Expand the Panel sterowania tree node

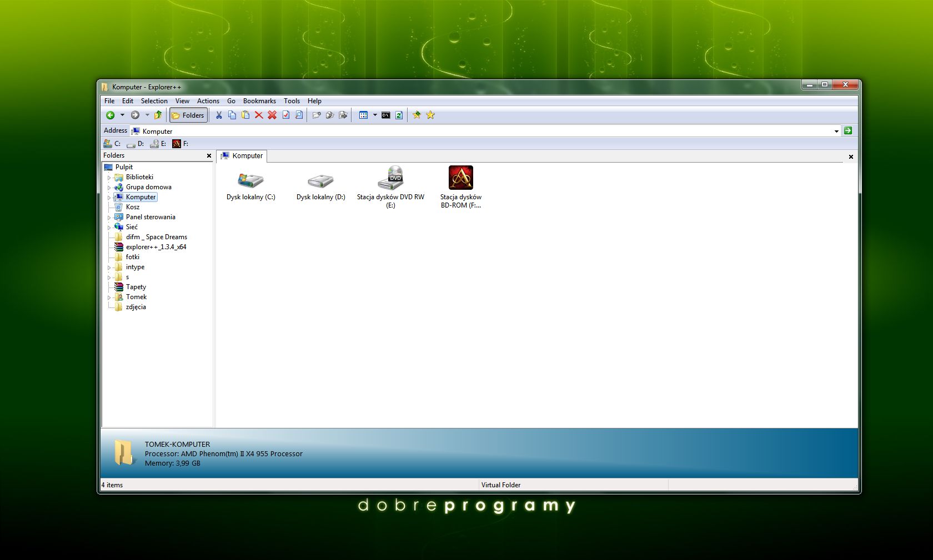tap(109, 218)
